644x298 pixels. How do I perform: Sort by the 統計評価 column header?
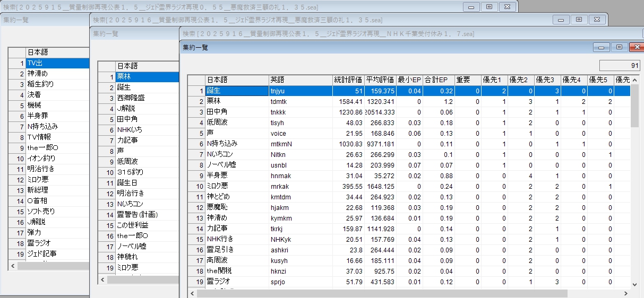click(348, 80)
